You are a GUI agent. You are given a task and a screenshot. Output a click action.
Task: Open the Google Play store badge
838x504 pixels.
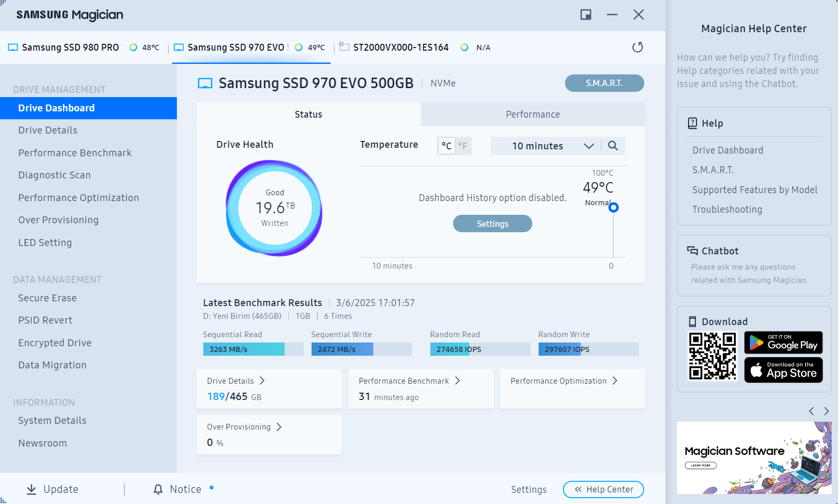[x=783, y=343]
